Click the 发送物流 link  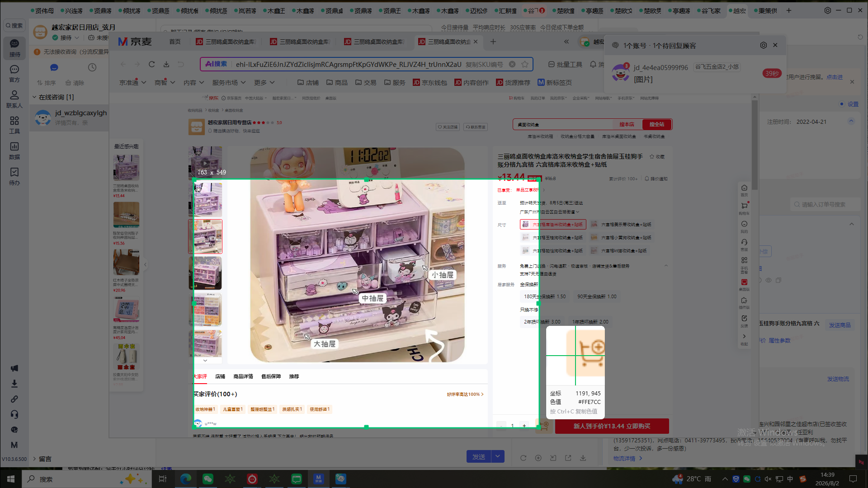838,379
